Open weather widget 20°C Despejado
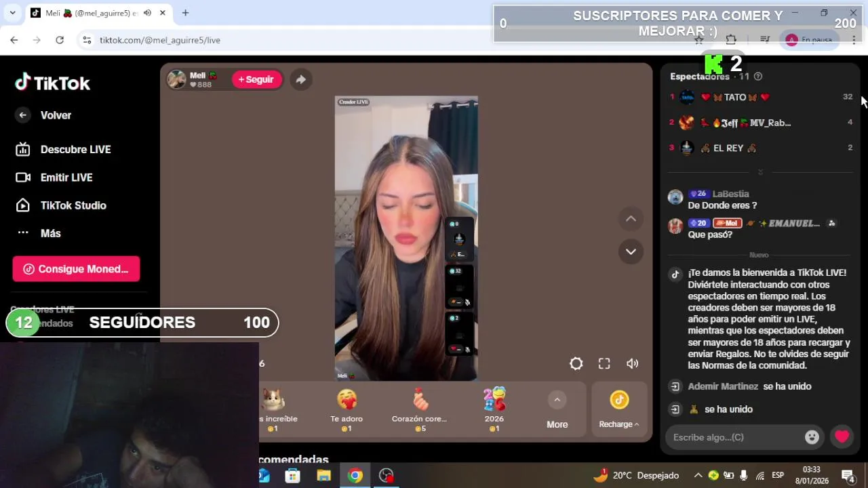Screen dimensions: 868x488 [x=636, y=476]
